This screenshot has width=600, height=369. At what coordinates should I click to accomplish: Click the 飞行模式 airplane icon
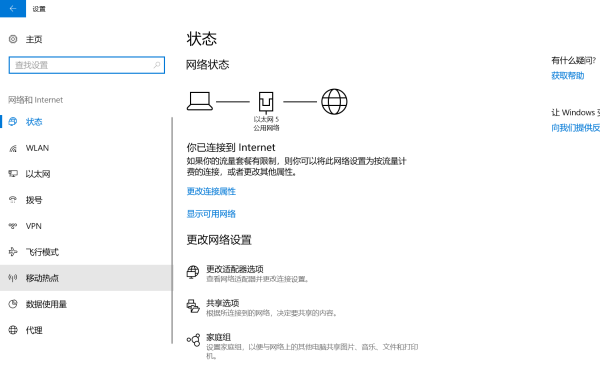coord(13,252)
